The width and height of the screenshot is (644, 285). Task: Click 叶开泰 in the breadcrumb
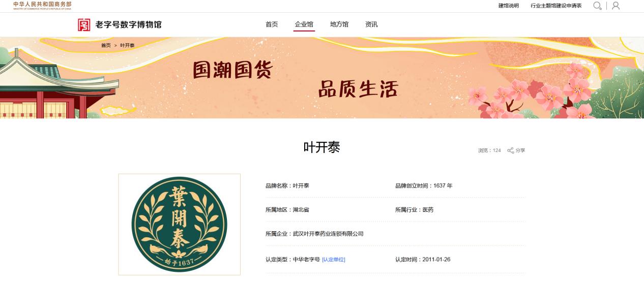[127, 45]
